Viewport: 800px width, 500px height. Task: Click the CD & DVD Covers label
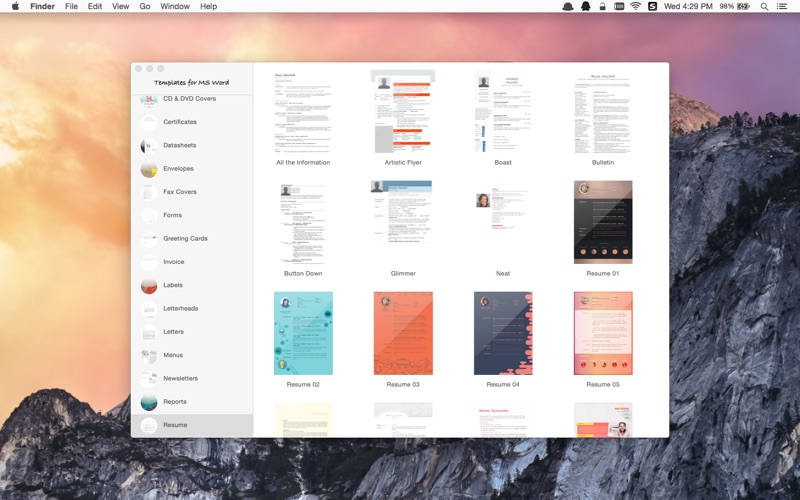pos(189,98)
